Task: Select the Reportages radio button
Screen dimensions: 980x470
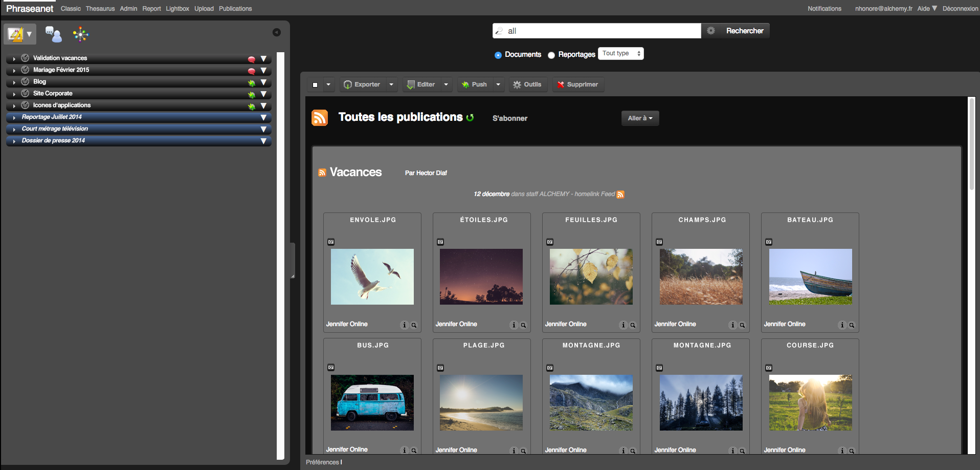Action: (551, 55)
